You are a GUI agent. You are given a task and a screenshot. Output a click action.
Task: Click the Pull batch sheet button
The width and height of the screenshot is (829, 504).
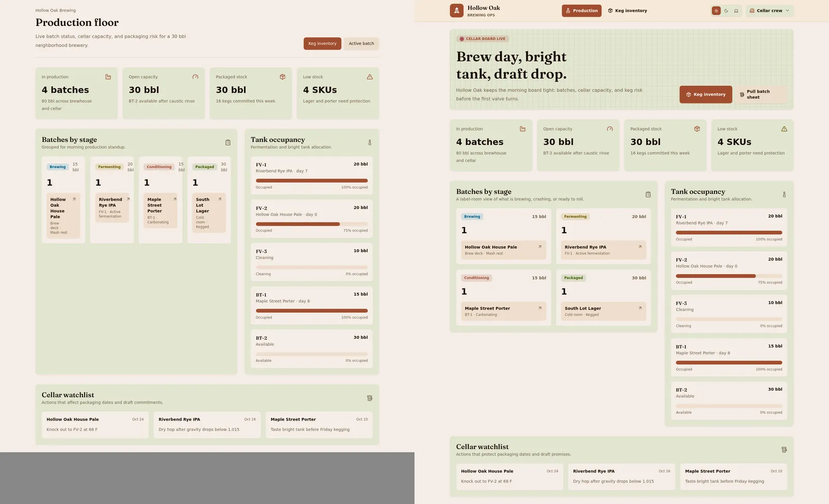point(760,94)
